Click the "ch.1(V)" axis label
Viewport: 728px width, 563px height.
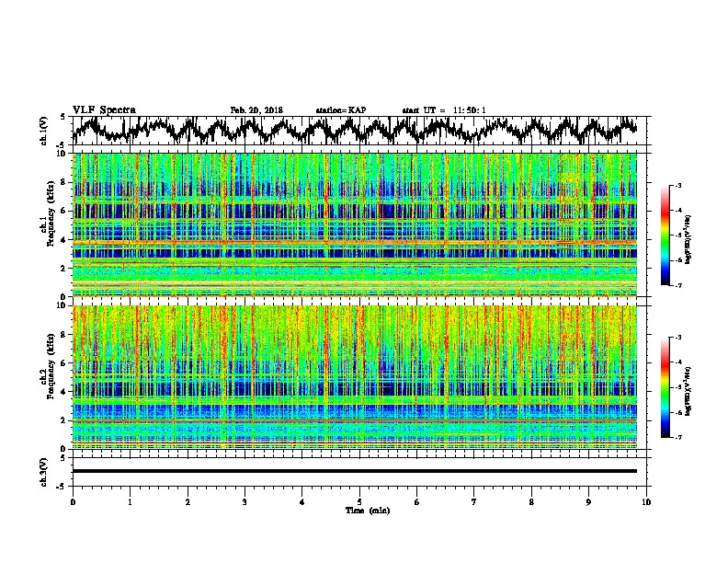tap(44, 131)
